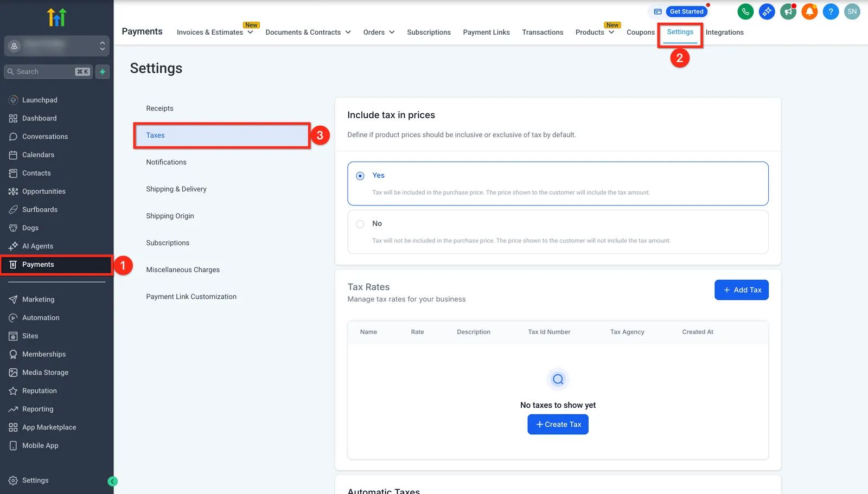Switch to Transactions tab
The image size is (868, 494).
click(x=542, y=32)
